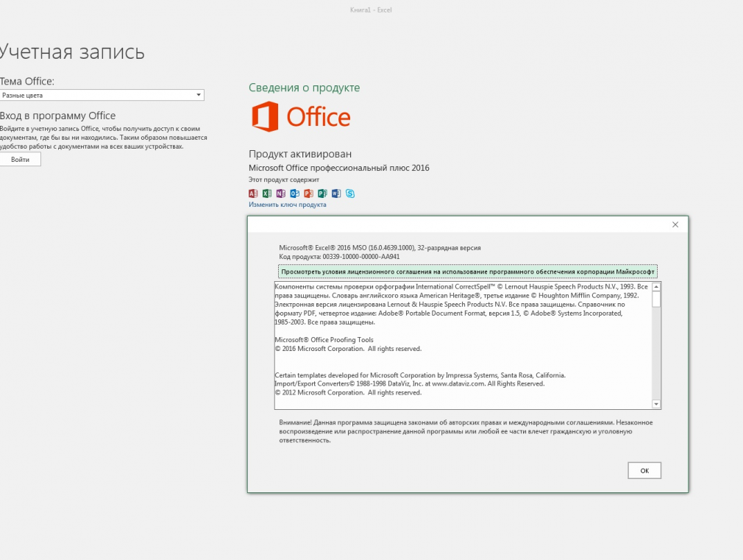Click Microsoft Office профессиональный плюс 2016 text
The width and height of the screenshot is (743, 560).
pyautogui.click(x=339, y=168)
